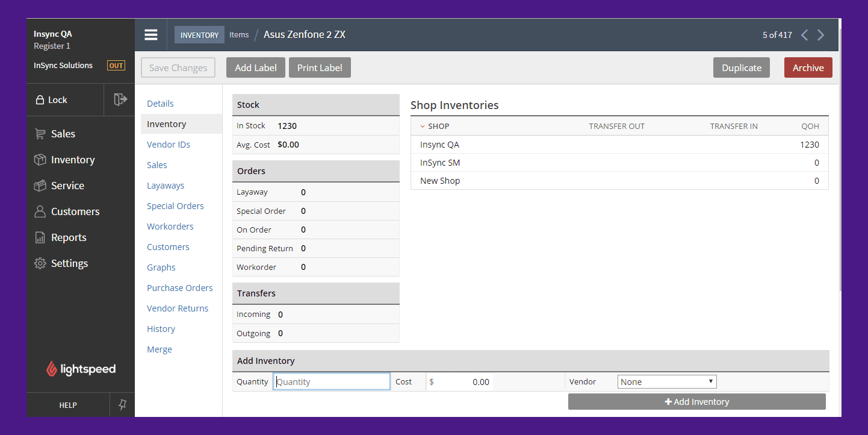Click the Save Changes button
The height and width of the screenshot is (435, 868).
178,67
